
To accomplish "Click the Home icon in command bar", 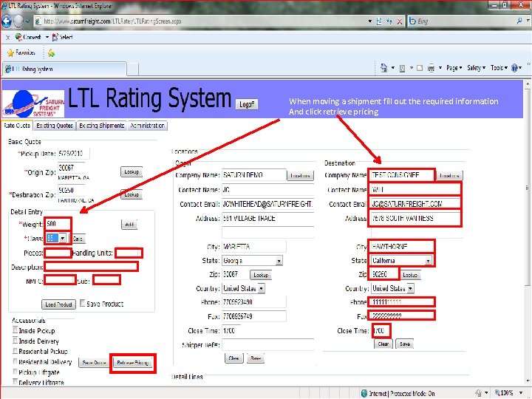I will click(383, 68).
